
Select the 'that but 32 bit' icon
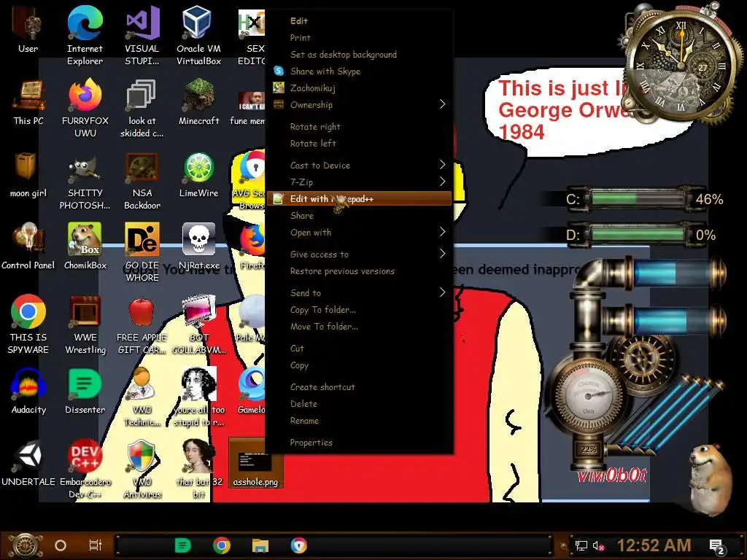click(x=198, y=469)
